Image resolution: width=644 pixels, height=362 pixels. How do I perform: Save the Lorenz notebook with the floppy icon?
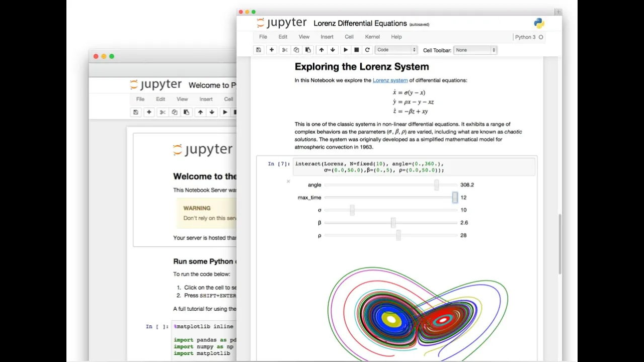pos(259,50)
